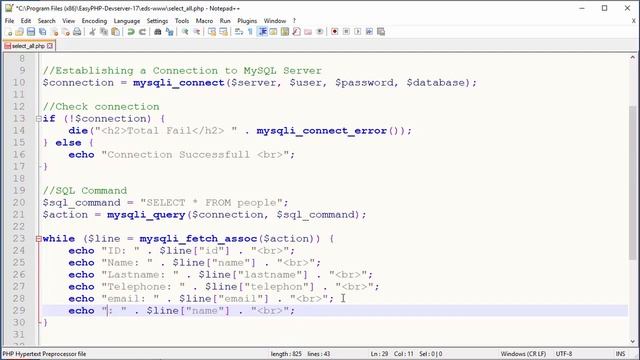The image size is (640, 360).
Task: Cut selection with the scissors icon
Action: [x=92, y=32]
